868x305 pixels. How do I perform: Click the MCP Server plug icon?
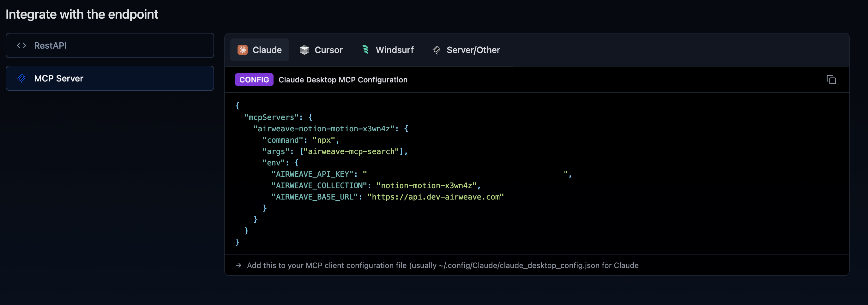pos(21,78)
